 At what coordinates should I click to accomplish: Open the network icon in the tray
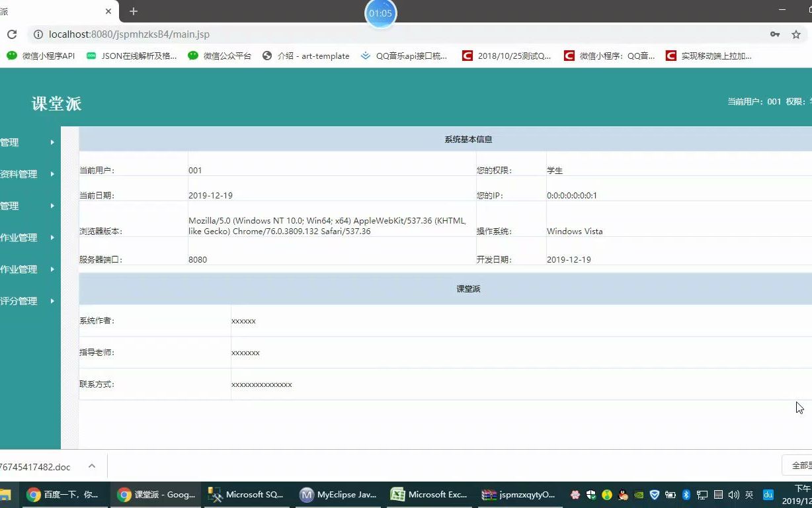pyautogui.click(x=702, y=494)
